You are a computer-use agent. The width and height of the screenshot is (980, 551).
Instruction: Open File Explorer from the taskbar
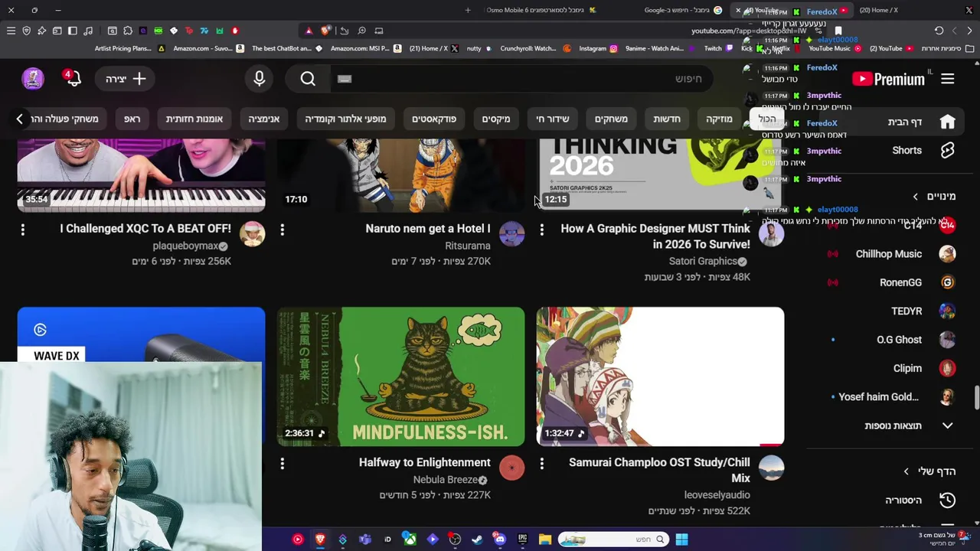click(x=544, y=540)
